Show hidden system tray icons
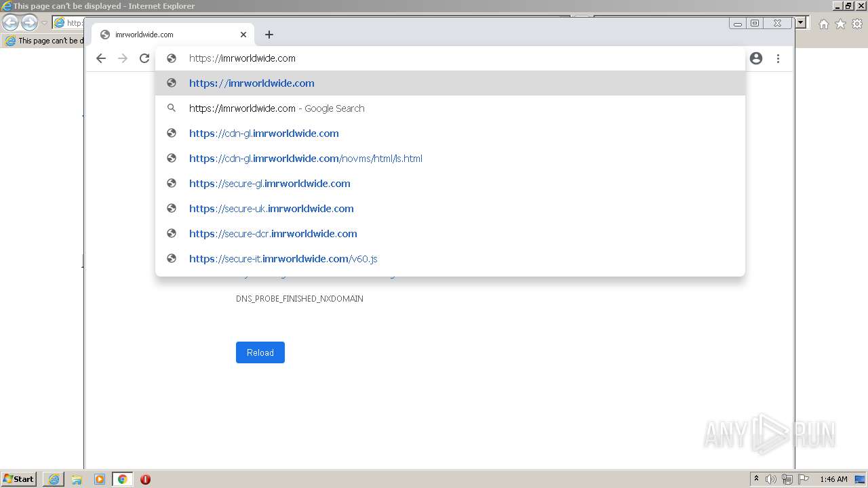This screenshot has height=488, width=868. (x=756, y=479)
